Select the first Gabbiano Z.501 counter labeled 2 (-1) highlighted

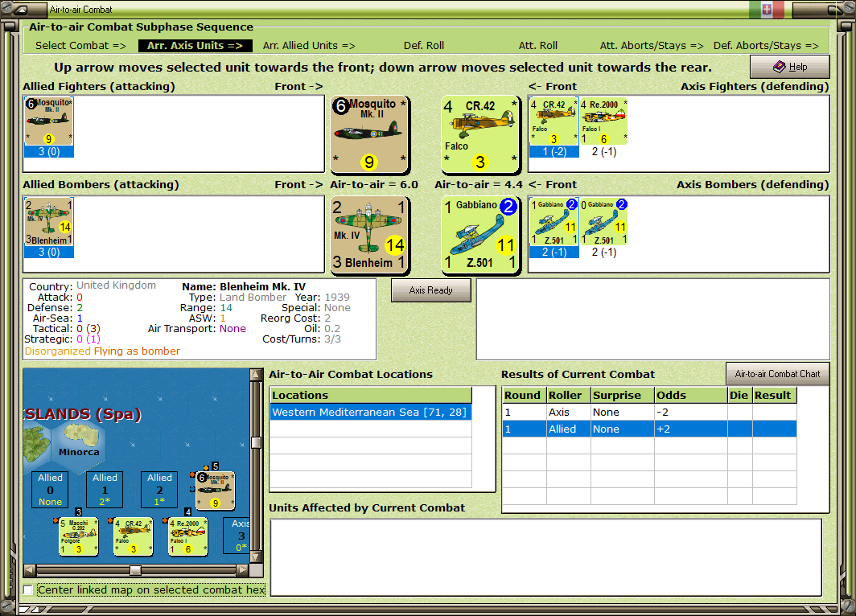coord(554,221)
